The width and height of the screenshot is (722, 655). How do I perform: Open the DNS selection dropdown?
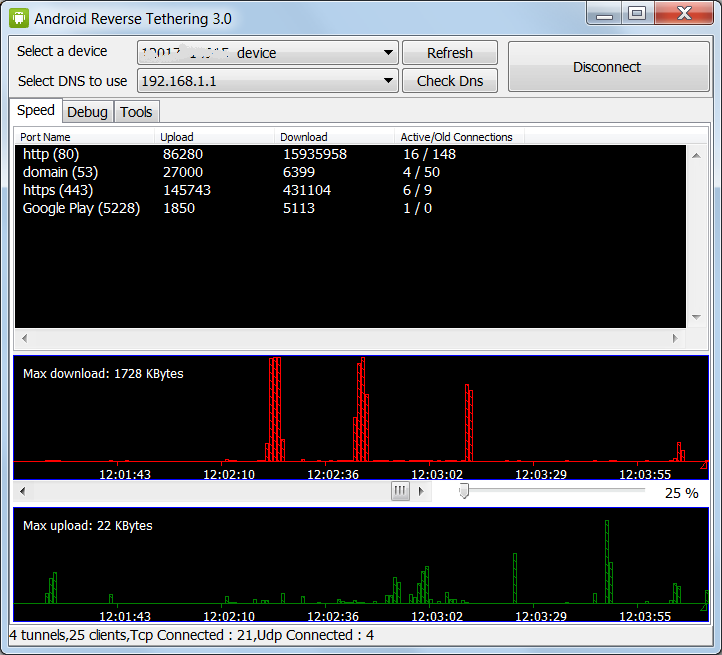pyautogui.click(x=268, y=81)
